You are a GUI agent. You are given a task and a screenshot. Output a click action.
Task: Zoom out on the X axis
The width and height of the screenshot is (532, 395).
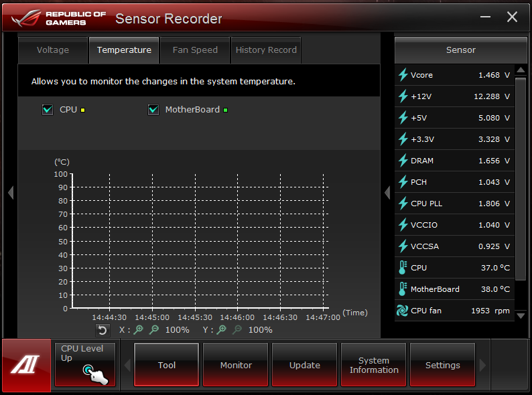pos(154,329)
